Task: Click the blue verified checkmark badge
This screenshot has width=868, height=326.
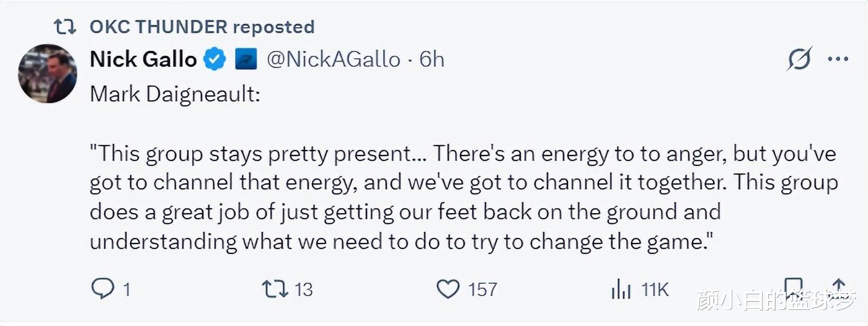Action: (215, 59)
